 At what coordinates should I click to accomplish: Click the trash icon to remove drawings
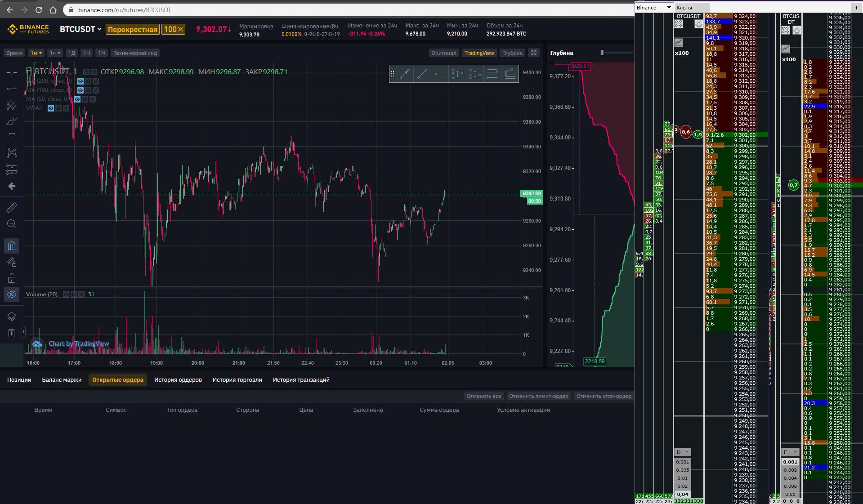[12, 333]
